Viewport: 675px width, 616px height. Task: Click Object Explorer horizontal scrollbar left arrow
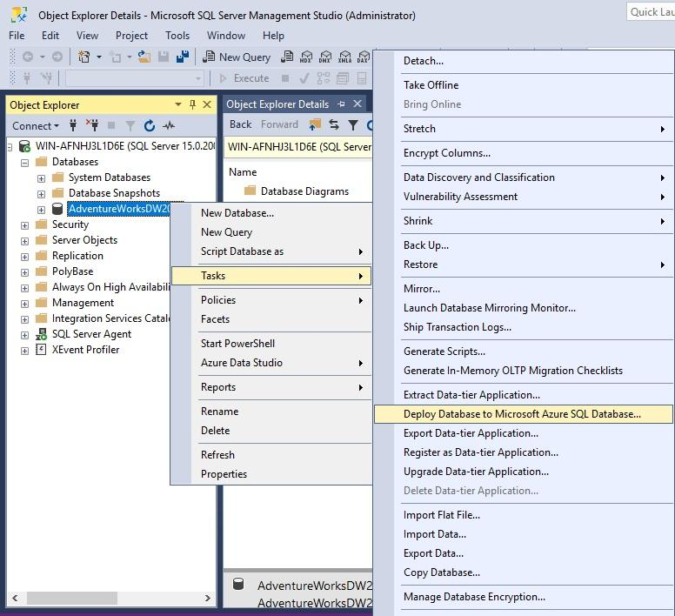[x=15, y=598]
